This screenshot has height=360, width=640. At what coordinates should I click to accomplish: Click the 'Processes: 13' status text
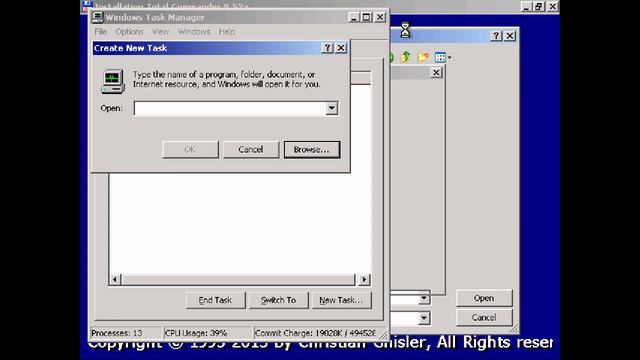click(x=117, y=333)
